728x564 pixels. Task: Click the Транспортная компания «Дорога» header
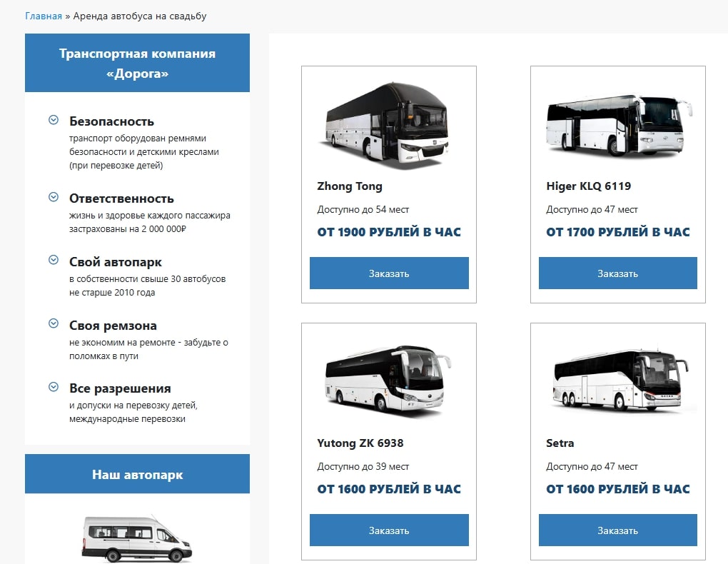coord(138,63)
